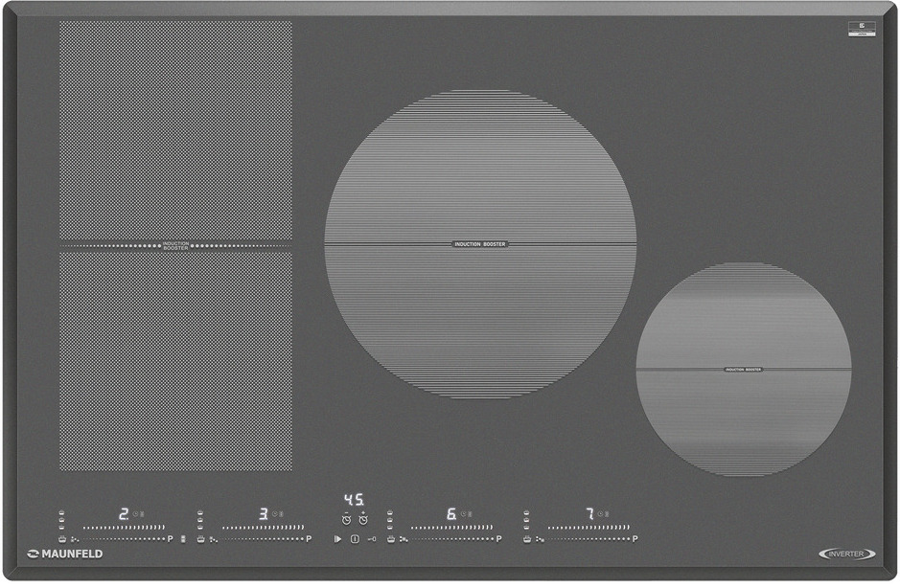Tap the power on/off icon
The width and height of the screenshot is (900, 588).
tap(355, 539)
